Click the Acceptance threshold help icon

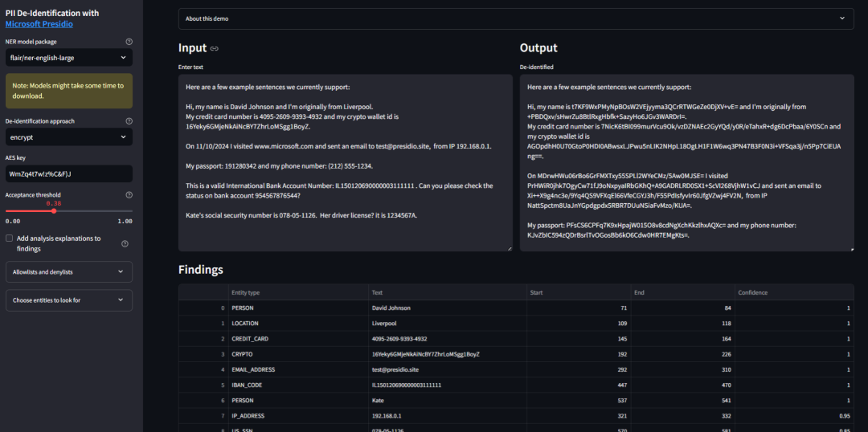[129, 195]
